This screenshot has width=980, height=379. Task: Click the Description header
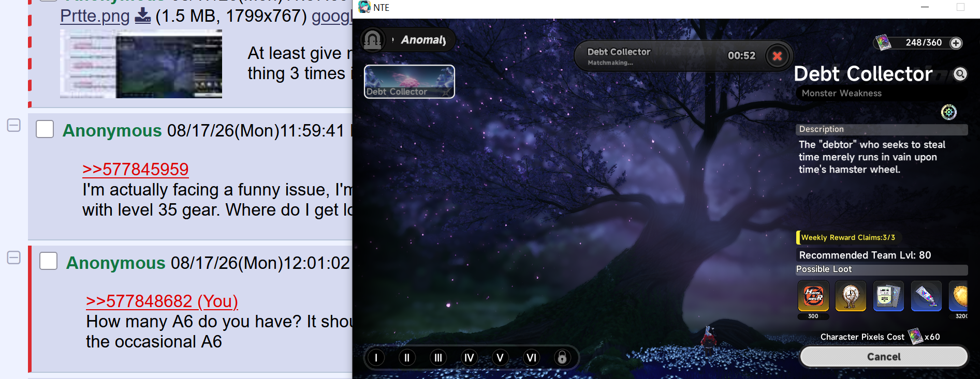[x=882, y=129]
